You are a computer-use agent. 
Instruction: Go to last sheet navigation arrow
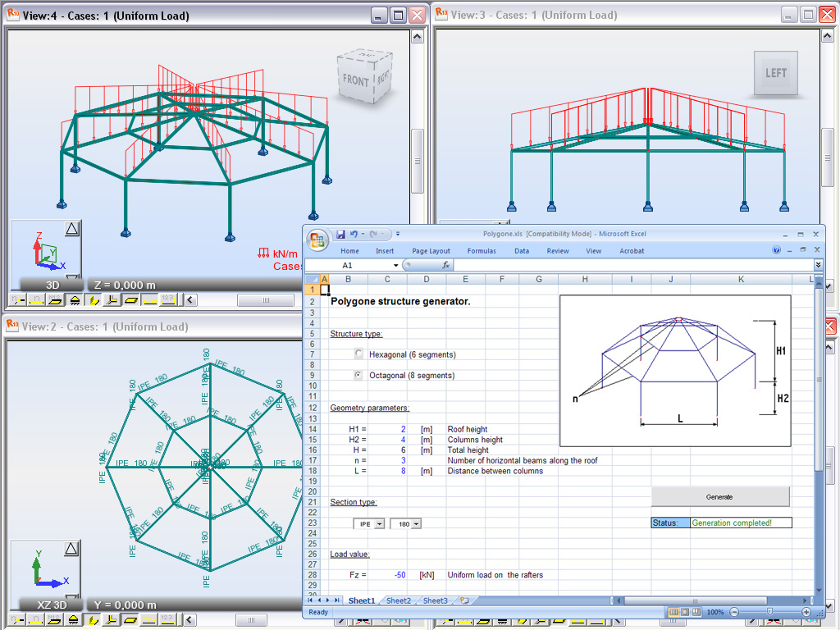336,600
